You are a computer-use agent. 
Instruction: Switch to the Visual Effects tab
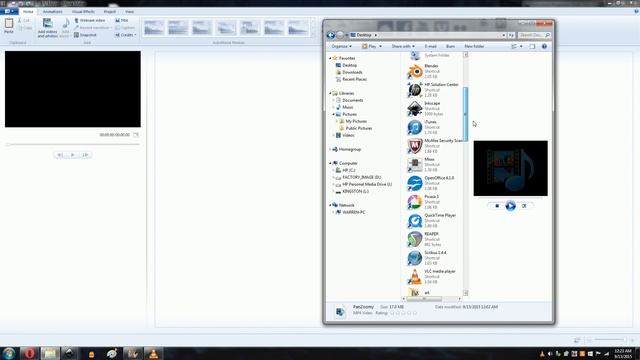pyautogui.click(x=83, y=11)
